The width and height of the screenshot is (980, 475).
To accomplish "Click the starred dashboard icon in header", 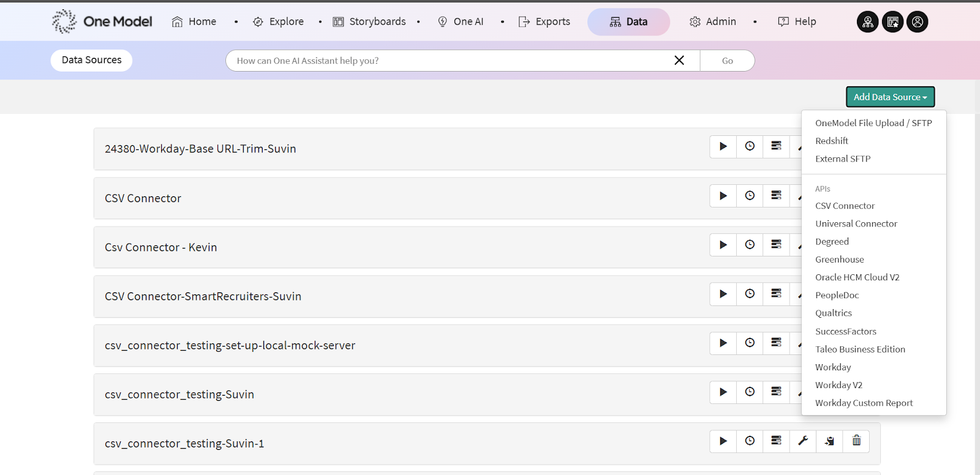I will (x=892, y=22).
